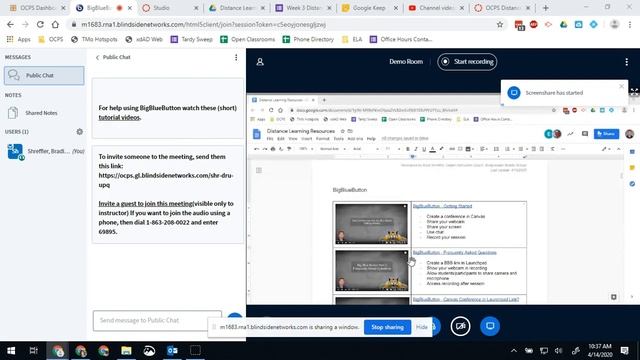Go back using Public Chat chevron
The width and height of the screenshot is (640, 360).
98,58
